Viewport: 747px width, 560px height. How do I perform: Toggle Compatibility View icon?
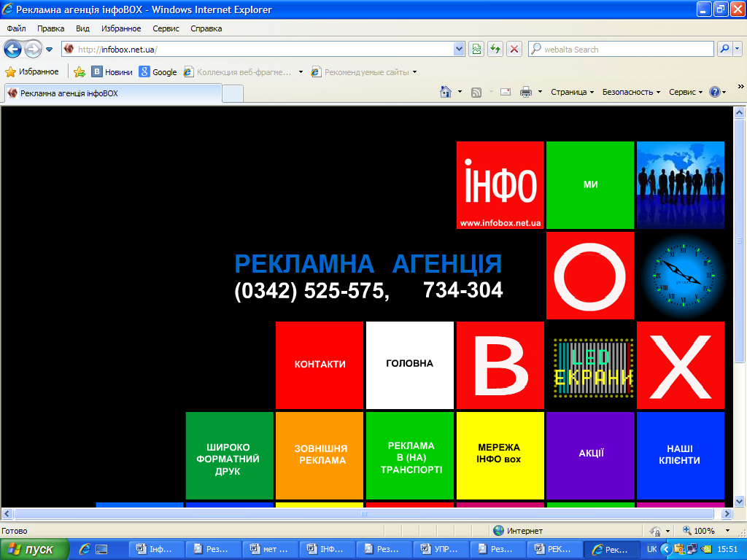[x=476, y=49]
